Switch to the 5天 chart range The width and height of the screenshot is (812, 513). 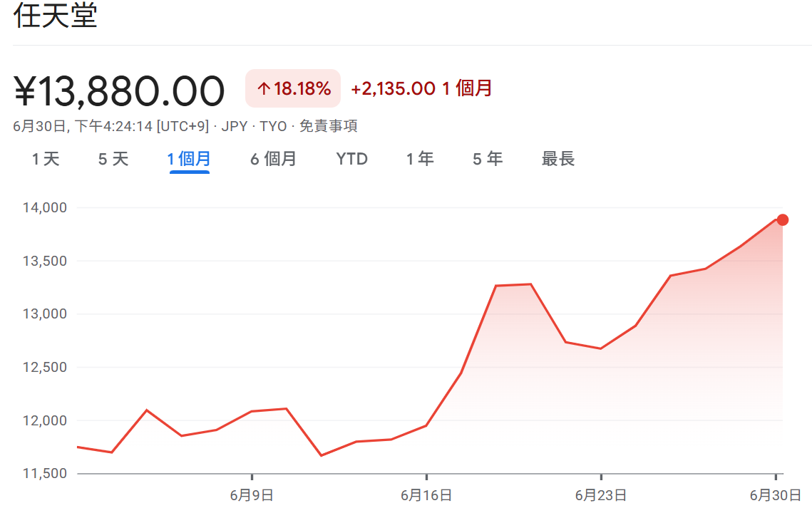[113, 159]
